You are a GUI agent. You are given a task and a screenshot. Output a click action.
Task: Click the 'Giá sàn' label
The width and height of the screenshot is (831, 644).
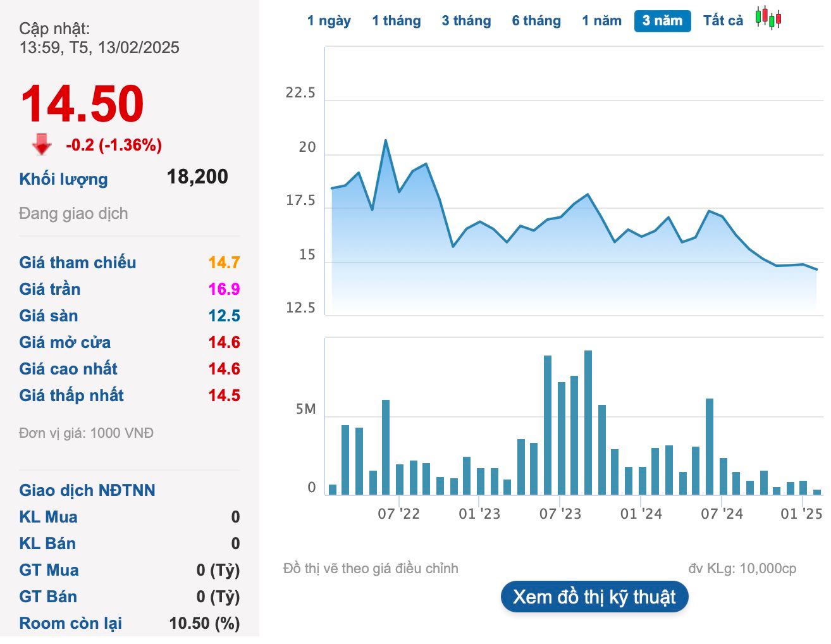click(x=49, y=316)
